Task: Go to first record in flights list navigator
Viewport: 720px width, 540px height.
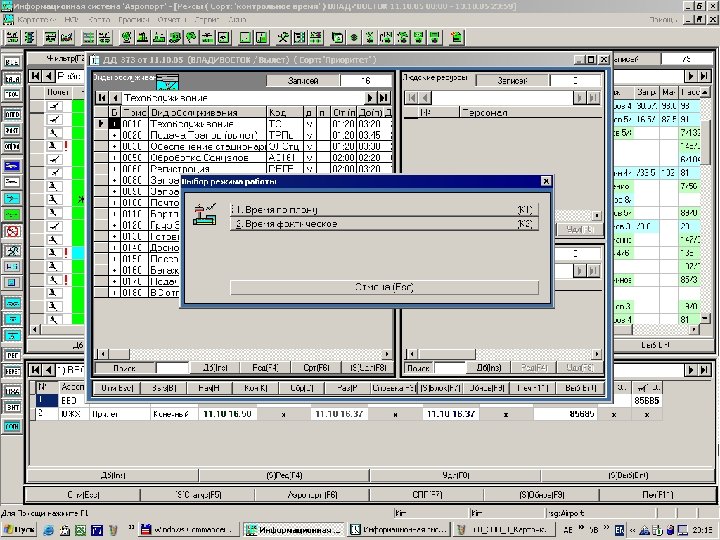Action: (x=35, y=76)
